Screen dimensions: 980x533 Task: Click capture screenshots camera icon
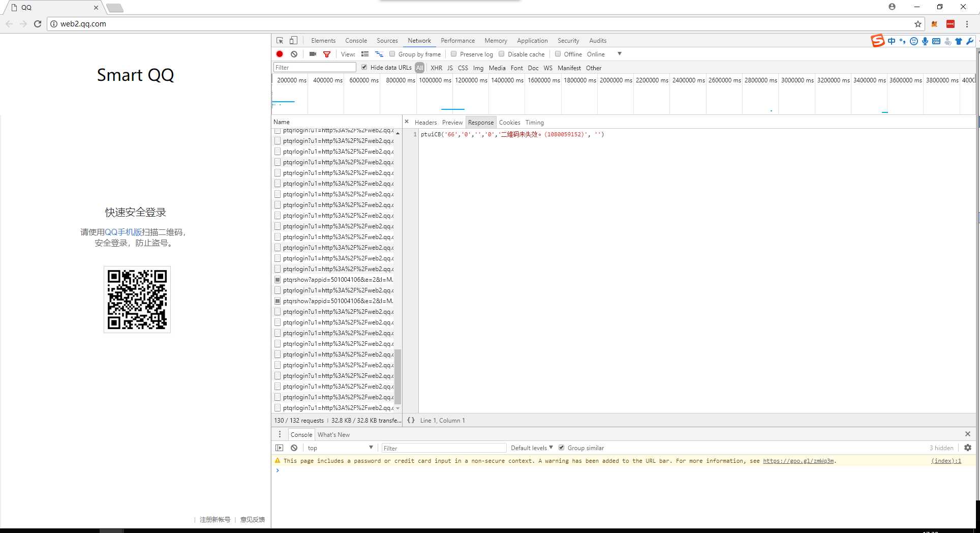pyautogui.click(x=313, y=54)
